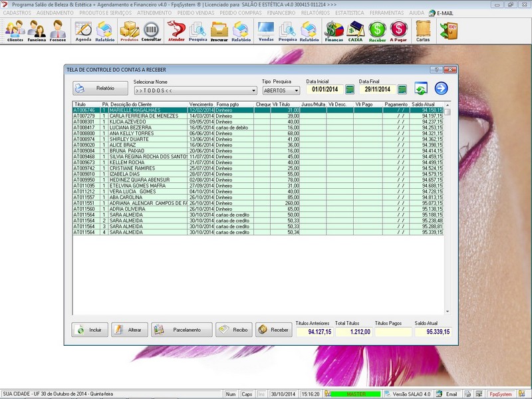Viewport: 532px width, 399px height.
Task: Open the Funciona employees icon
Action: tap(37, 31)
